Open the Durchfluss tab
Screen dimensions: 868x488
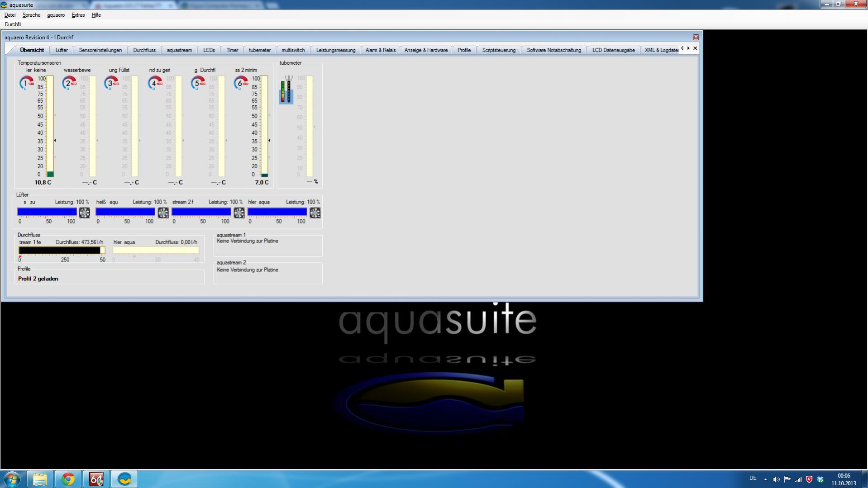tap(144, 50)
